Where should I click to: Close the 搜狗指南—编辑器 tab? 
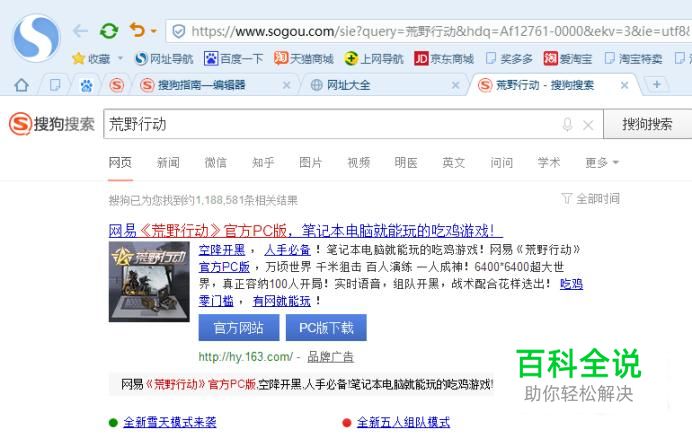coord(286,85)
